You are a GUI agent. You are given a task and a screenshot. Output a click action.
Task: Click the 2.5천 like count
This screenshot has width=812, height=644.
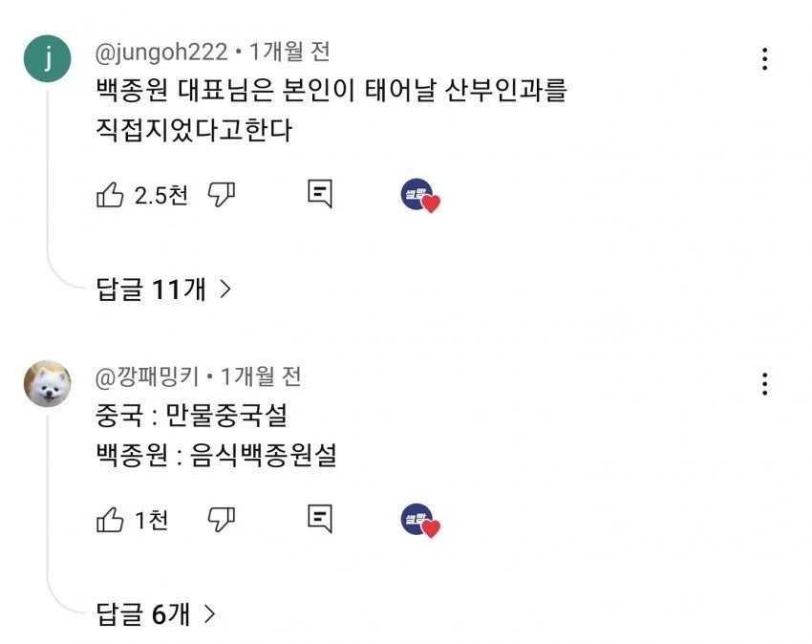point(160,196)
